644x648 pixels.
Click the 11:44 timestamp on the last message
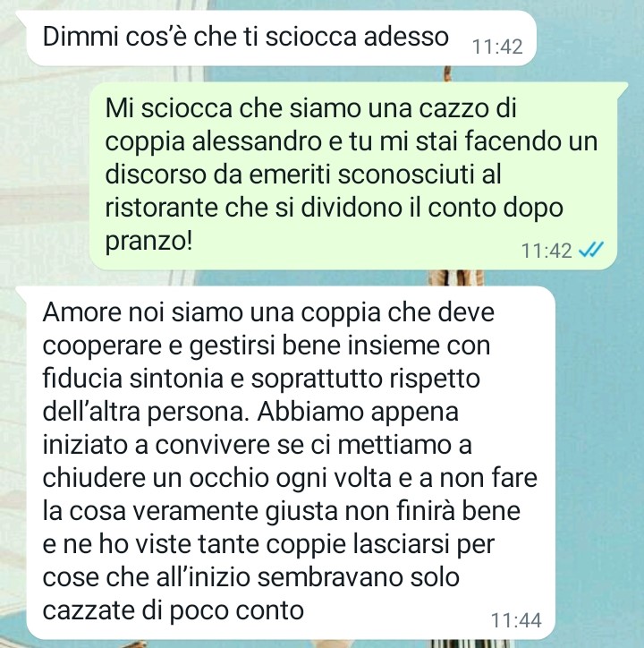click(516, 620)
